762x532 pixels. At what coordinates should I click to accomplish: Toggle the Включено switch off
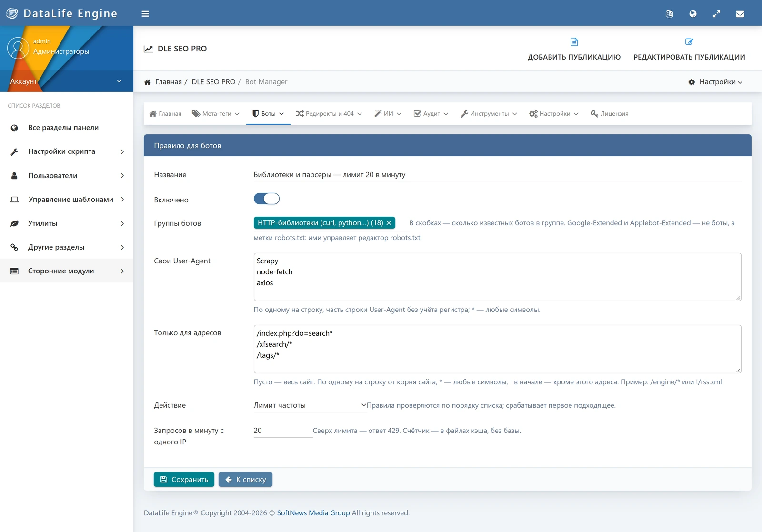click(267, 199)
